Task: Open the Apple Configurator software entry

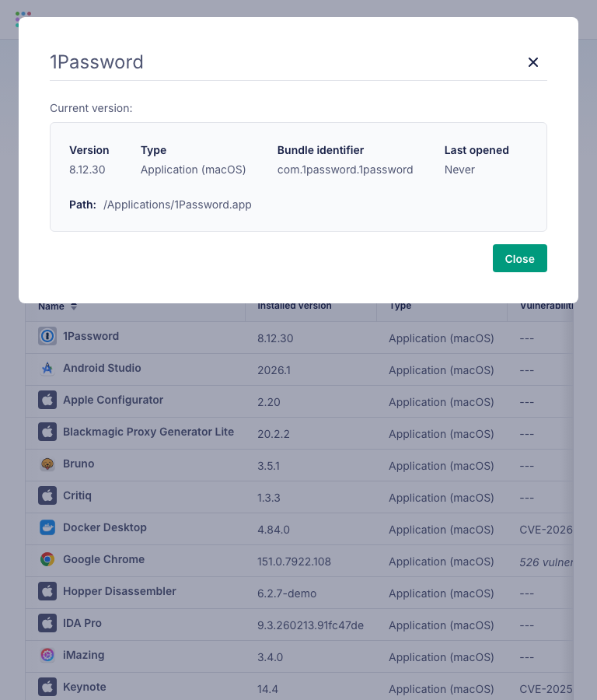Action: [x=113, y=400]
